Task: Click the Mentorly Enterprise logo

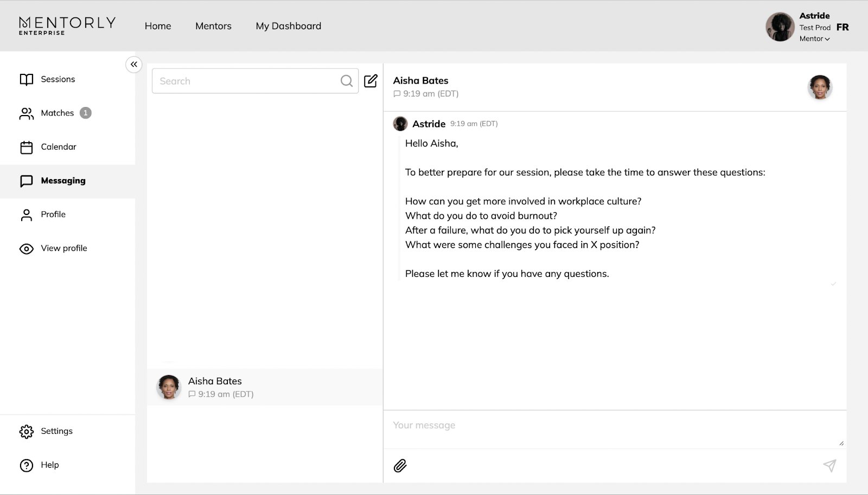Action: pos(67,26)
